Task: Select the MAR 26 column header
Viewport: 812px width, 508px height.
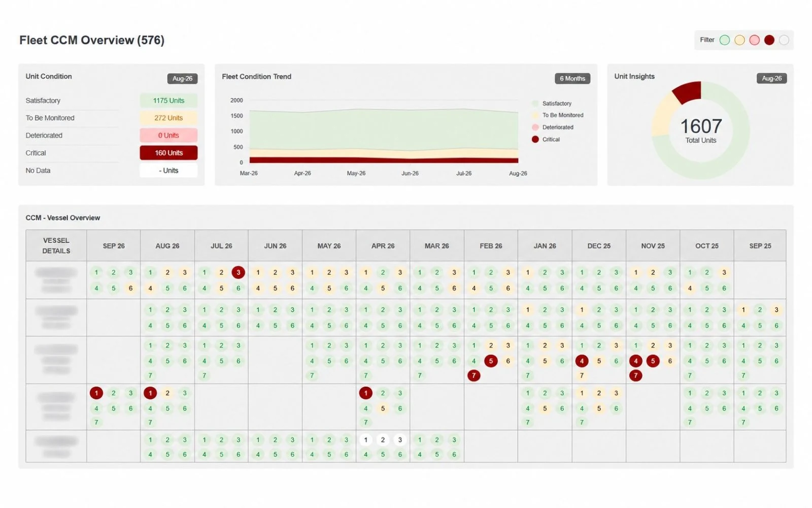Action: pyautogui.click(x=437, y=246)
